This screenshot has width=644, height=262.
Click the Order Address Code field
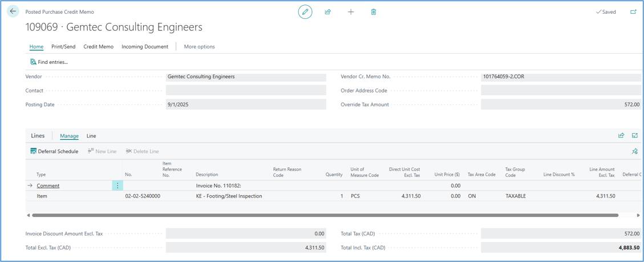coord(561,91)
